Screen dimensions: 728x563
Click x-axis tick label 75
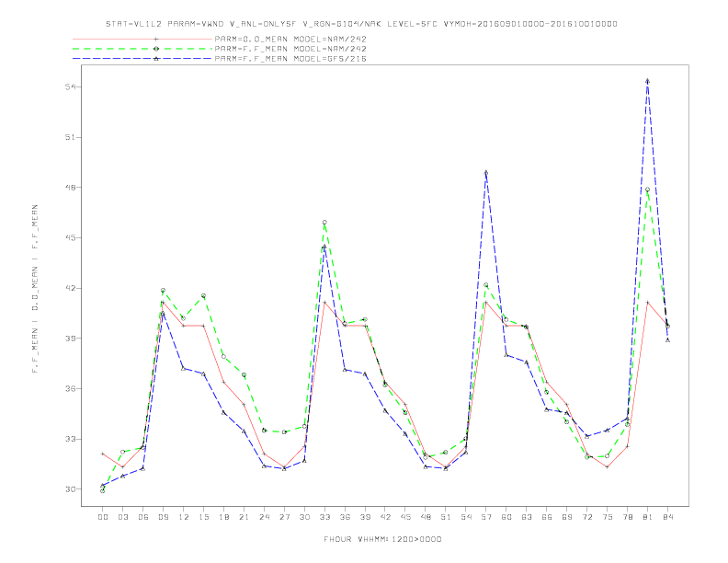tap(608, 517)
